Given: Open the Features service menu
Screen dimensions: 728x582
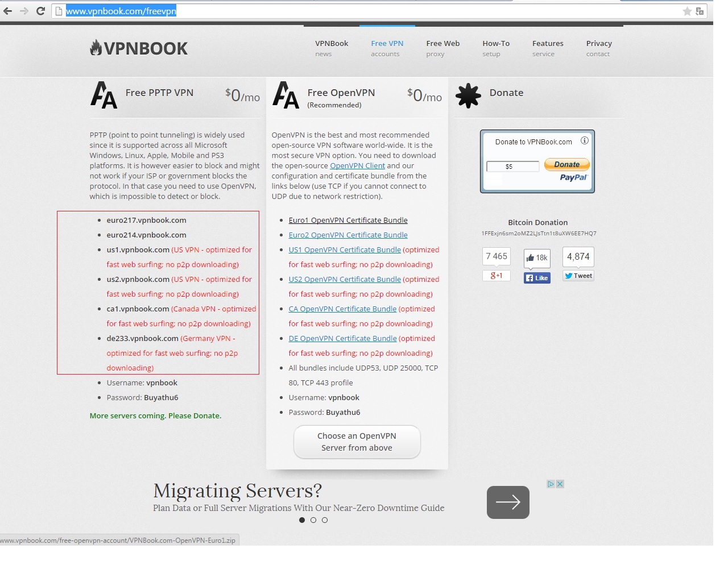Looking at the screenshot, I should pyautogui.click(x=548, y=48).
